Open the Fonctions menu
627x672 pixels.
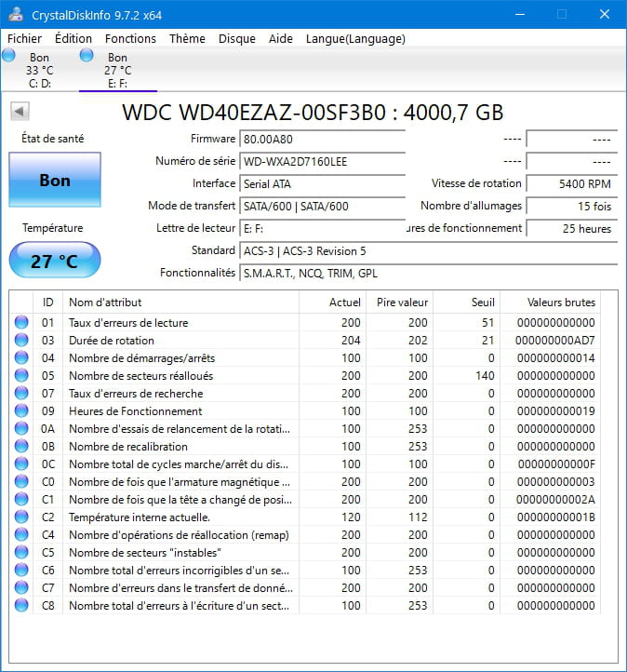130,38
